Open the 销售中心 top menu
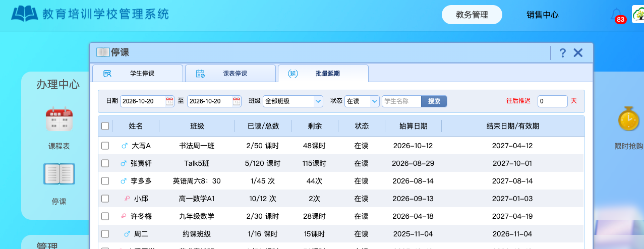Image resolution: width=644 pixels, height=249 pixels. [542, 15]
